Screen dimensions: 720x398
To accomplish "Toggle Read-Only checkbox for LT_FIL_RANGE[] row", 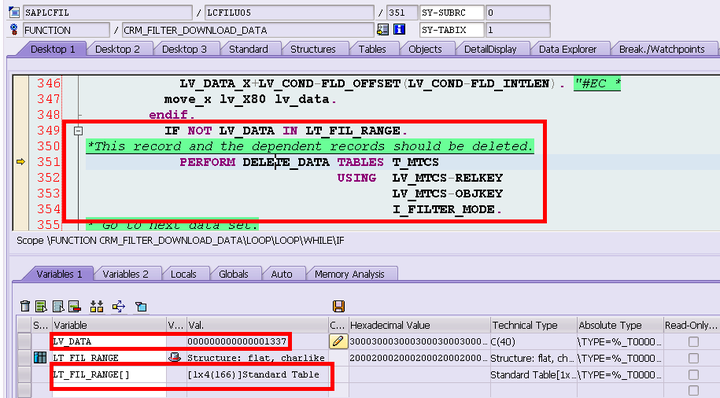I will (693, 375).
